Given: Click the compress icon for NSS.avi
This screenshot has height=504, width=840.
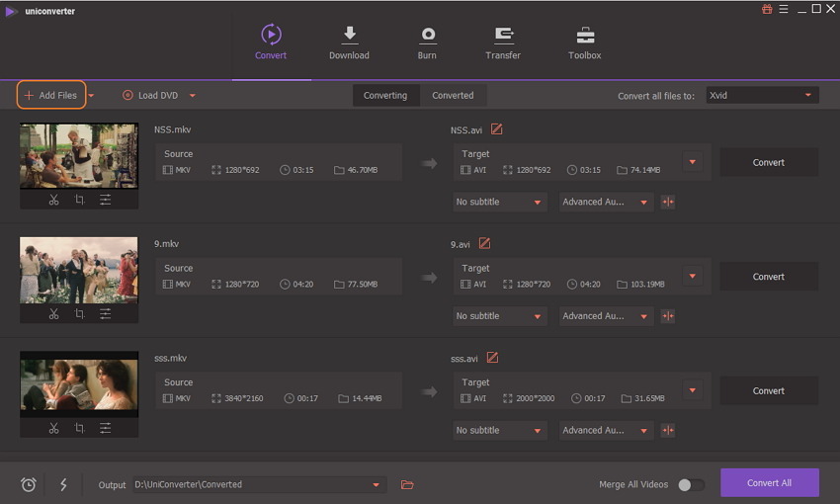Looking at the screenshot, I should 667,202.
